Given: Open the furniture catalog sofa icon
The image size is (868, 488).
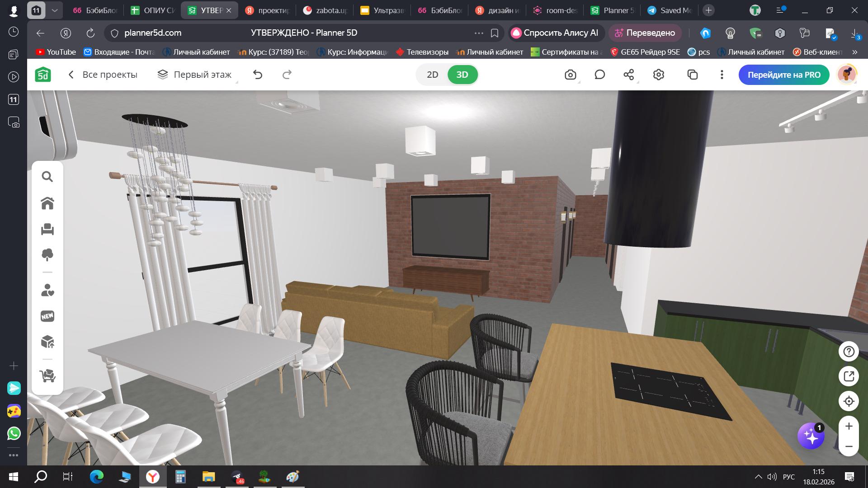Looking at the screenshot, I should point(47,230).
